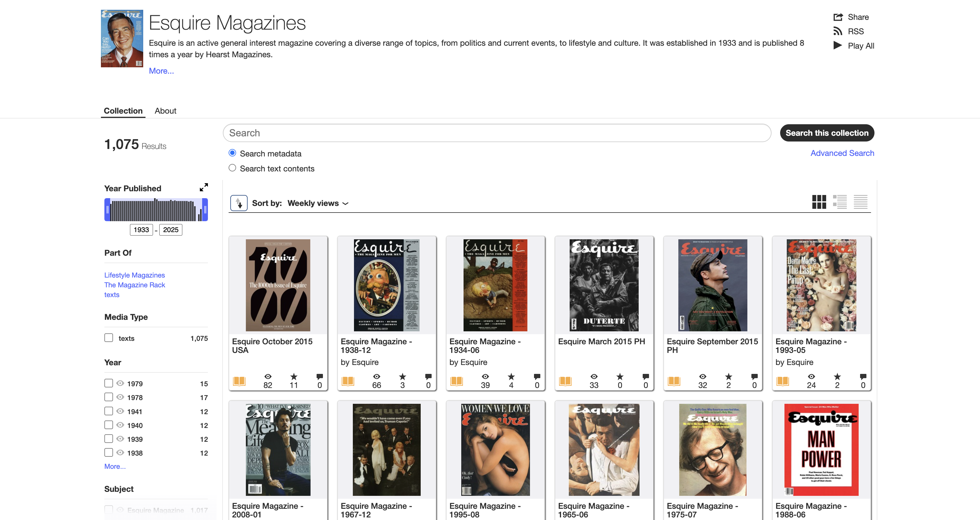Click favorites star on Esquire October 2015 USA
This screenshot has width=980, height=520.
click(294, 376)
